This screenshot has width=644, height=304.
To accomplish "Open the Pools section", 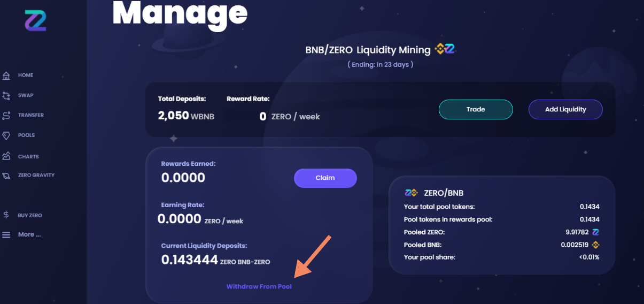I will [27, 135].
